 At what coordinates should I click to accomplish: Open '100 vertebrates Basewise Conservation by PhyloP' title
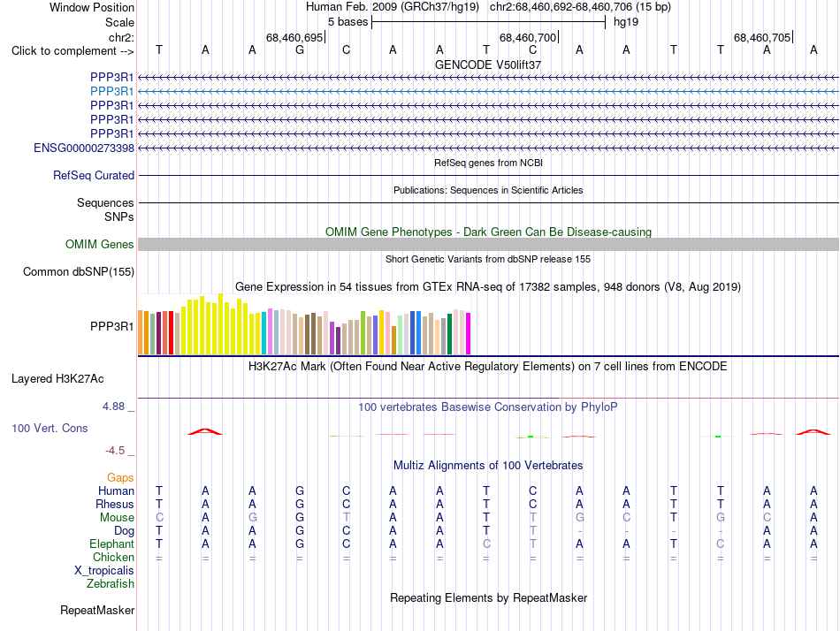pos(488,407)
